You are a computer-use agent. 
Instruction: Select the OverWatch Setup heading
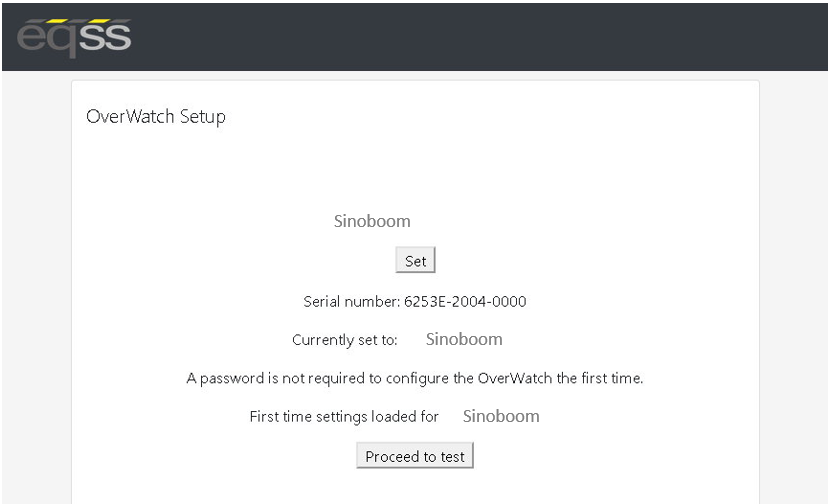point(156,116)
